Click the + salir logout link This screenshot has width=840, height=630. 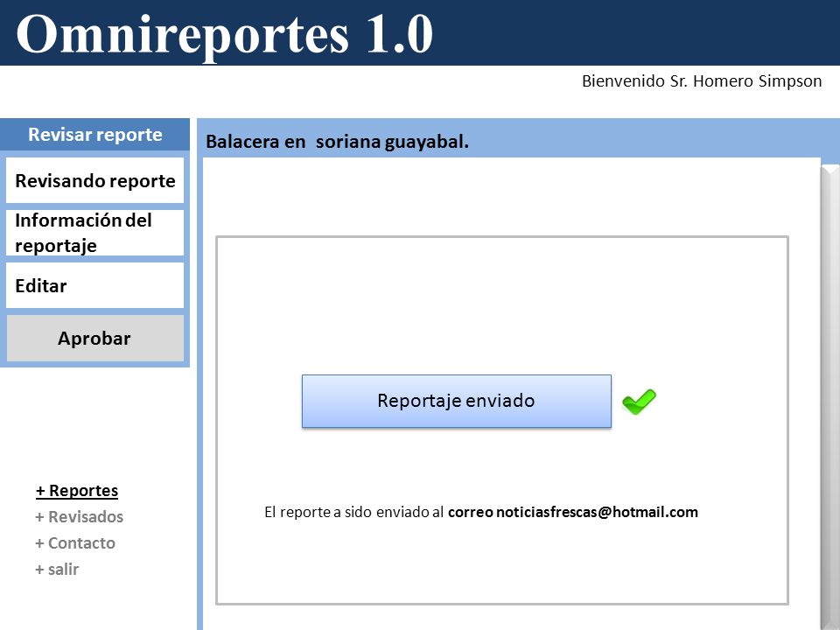point(57,569)
